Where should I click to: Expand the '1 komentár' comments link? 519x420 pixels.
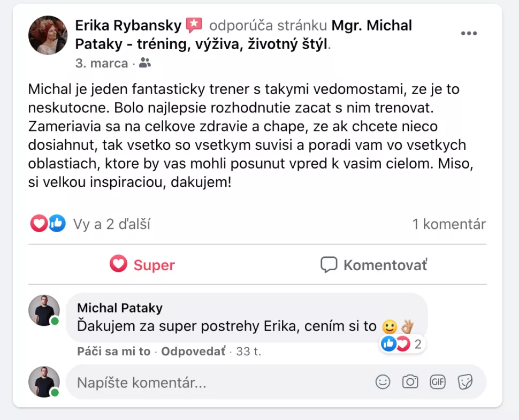tap(449, 224)
